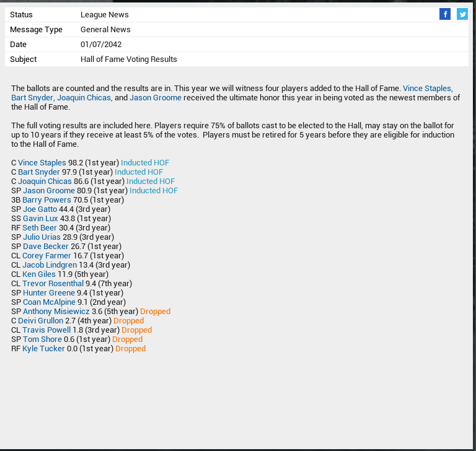Screen dimensions: 476x451
Task: Share the news on Twitter
Action: (x=462, y=14)
